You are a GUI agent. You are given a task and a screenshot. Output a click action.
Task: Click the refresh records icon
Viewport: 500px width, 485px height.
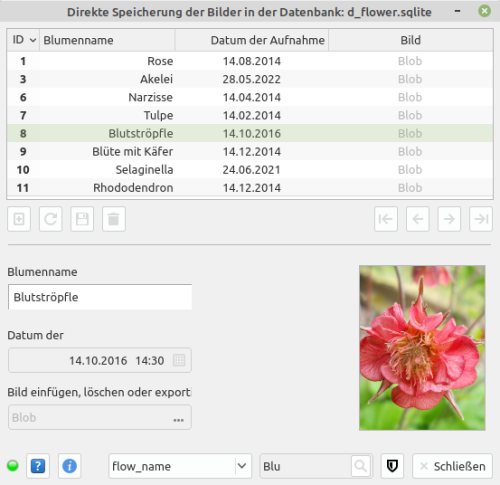[x=51, y=219]
